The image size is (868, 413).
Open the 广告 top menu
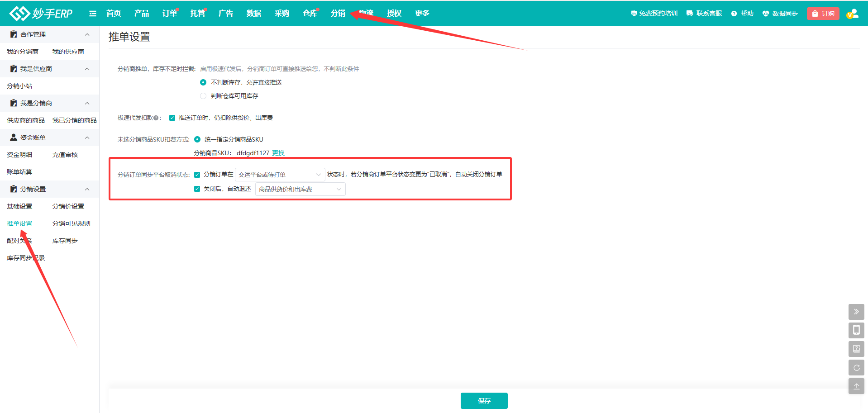pos(226,14)
